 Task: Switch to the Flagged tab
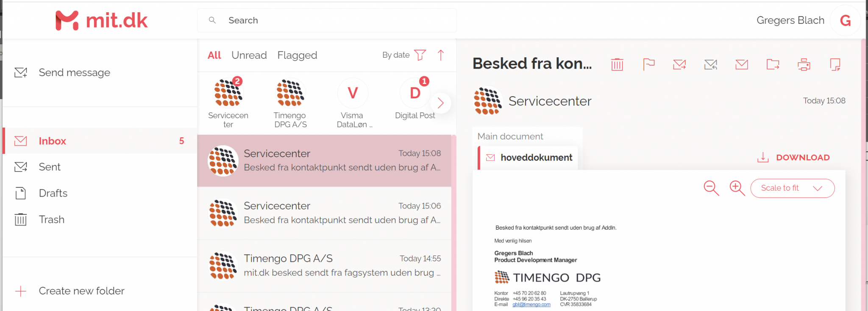click(297, 55)
